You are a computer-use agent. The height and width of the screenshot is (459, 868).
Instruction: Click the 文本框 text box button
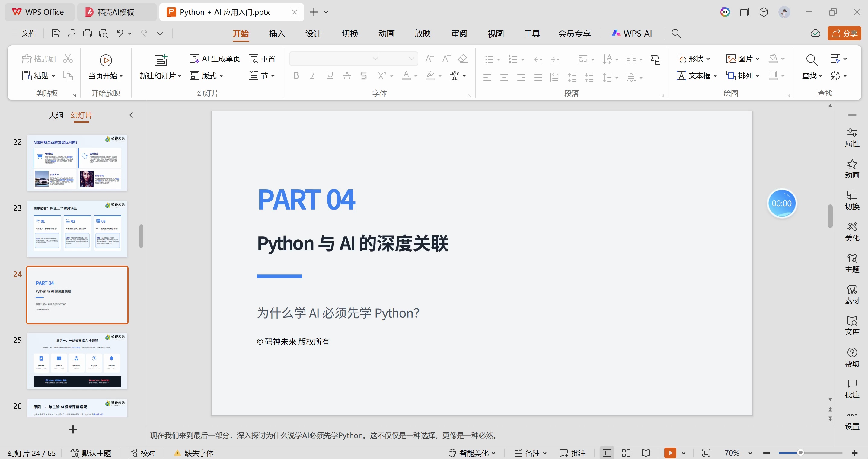click(697, 75)
